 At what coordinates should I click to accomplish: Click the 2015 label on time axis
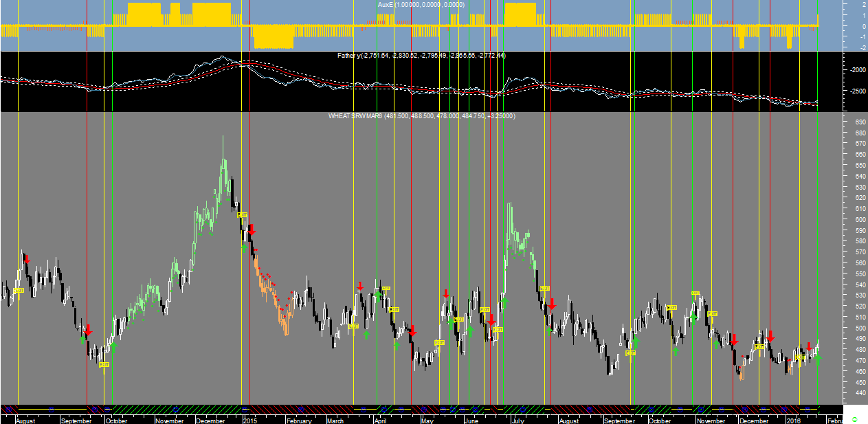coord(249,421)
